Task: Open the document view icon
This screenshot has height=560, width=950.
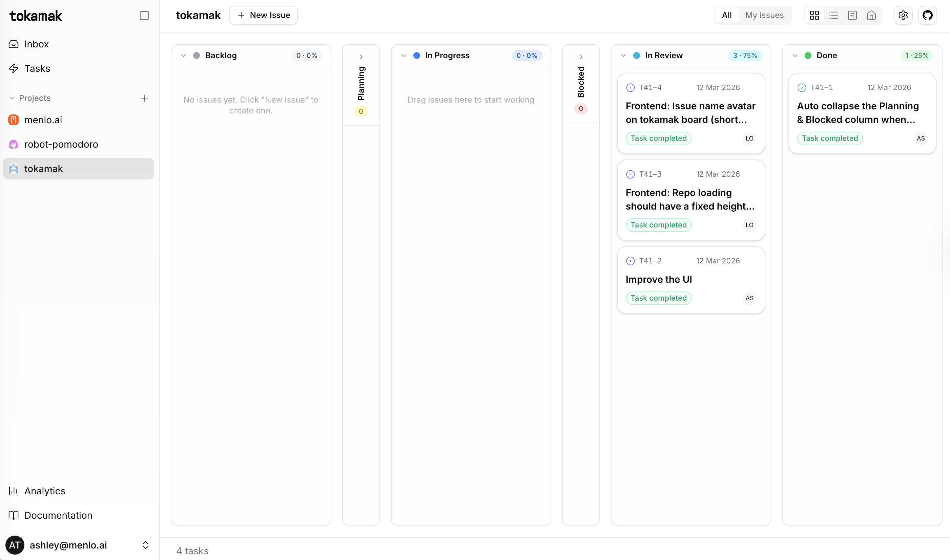Action: click(x=852, y=16)
